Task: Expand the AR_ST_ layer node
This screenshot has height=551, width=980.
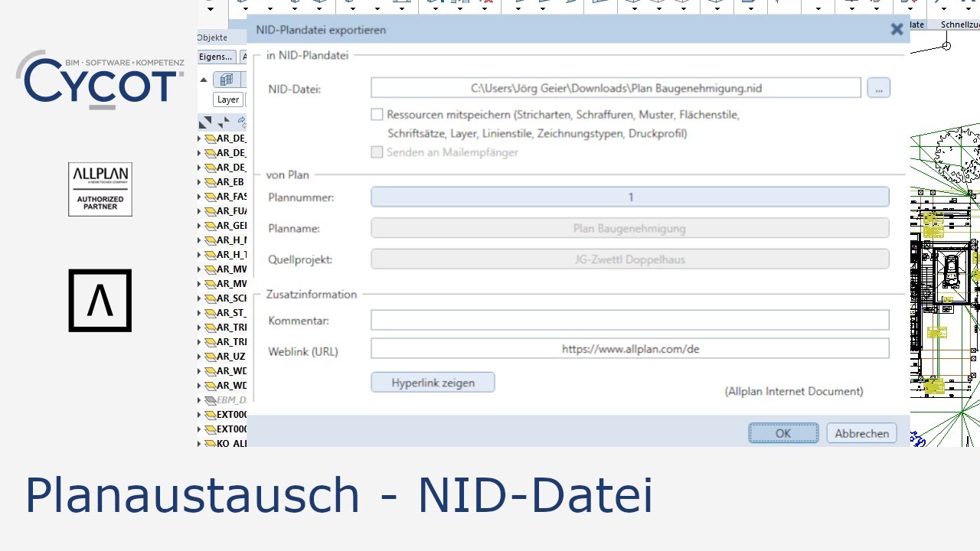Action: [x=200, y=313]
